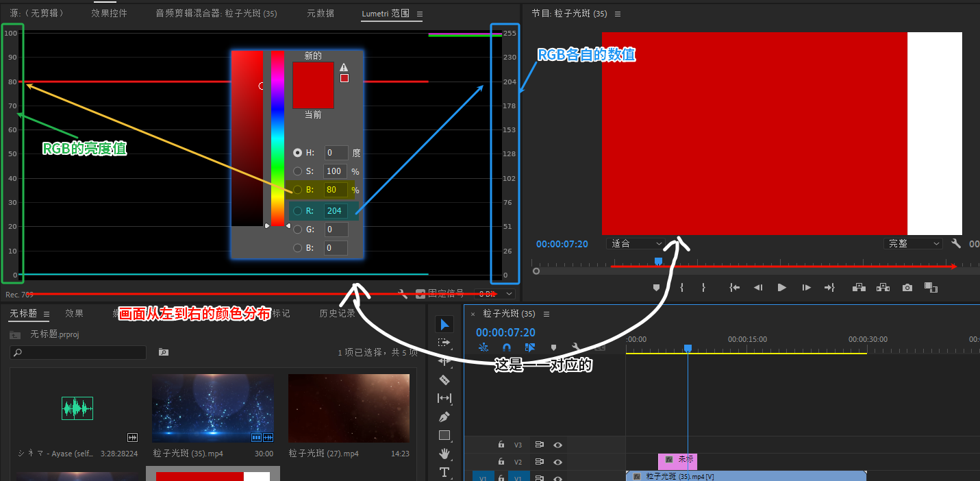Click Mark Out bracket button
980x481 pixels.
click(x=703, y=288)
